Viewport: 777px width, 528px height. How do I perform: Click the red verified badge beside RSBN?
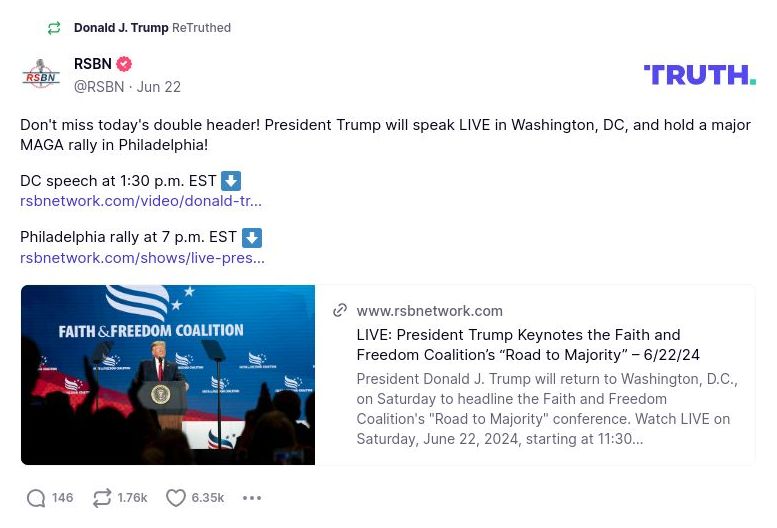click(x=124, y=64)
